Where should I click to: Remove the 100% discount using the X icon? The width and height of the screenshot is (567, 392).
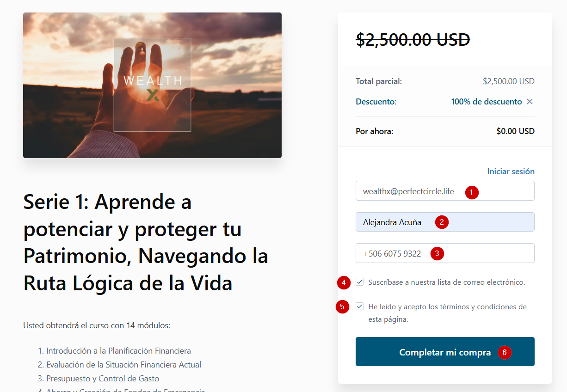coord(530,102)
